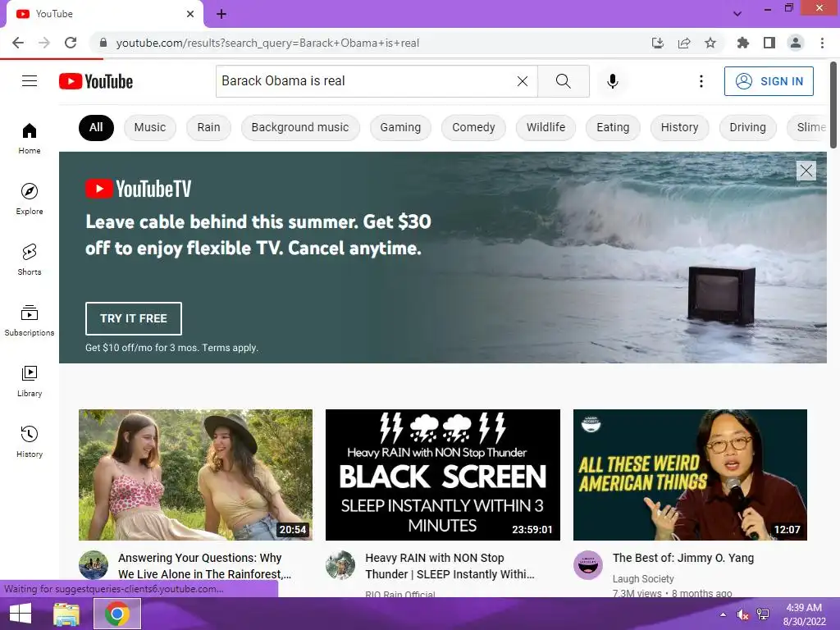The height and width of the screenshot is (630, 840).
Task: Open 'Heavy RAIN with NON Stop' title
Action: click(450, 566)
